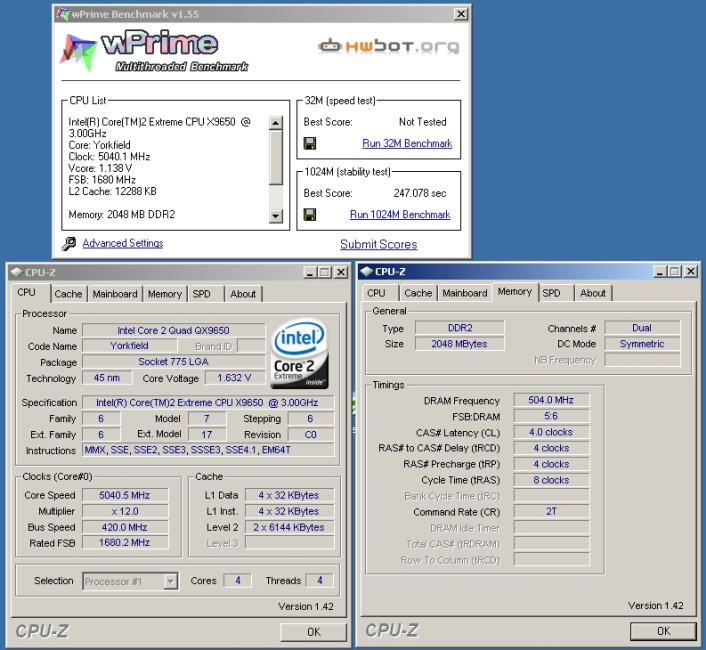
Task: Minimize the left CPU-Z window
Action: click(310, 272)
